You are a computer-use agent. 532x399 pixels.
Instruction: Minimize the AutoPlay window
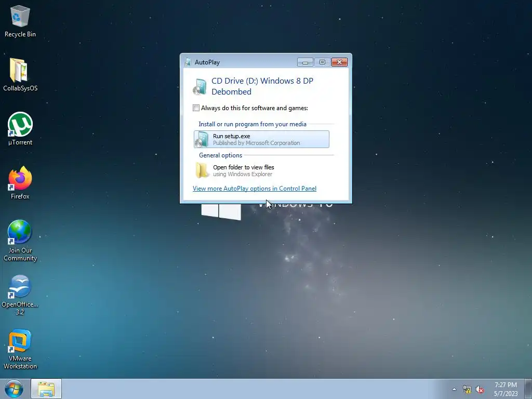pyautogui.click(x=305, y=62)
